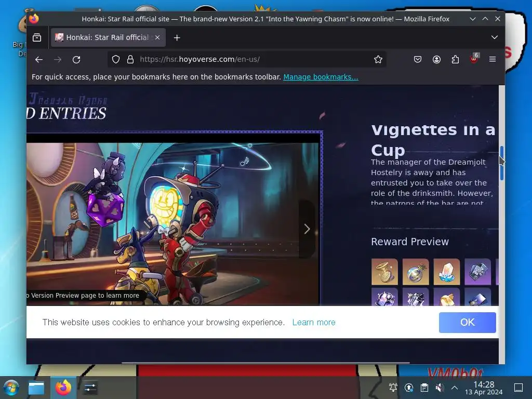Screen dimensions: 532x399
Task: Expand hidden system tray icons
Action: [x=455, y=388]
